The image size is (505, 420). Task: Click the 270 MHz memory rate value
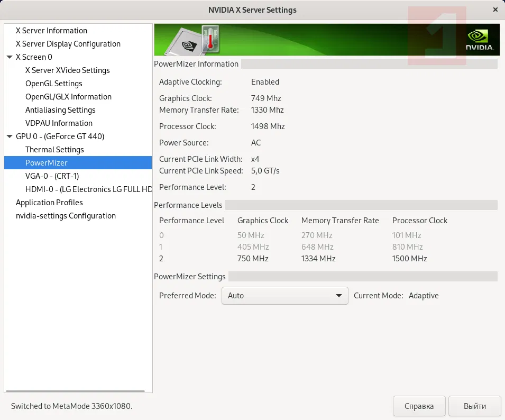[317, 235]
